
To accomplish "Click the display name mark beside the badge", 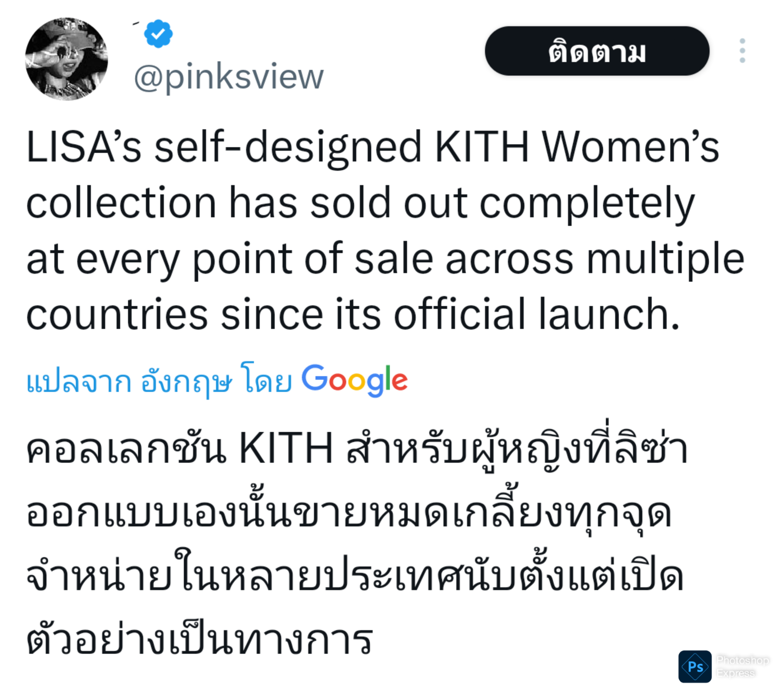I will 136,23.
